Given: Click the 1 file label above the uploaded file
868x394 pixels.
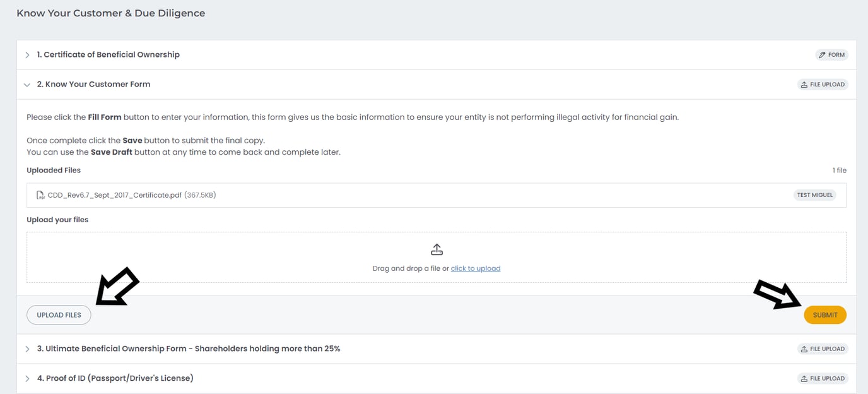Looking at the screenshot, I should click(838, 170).
